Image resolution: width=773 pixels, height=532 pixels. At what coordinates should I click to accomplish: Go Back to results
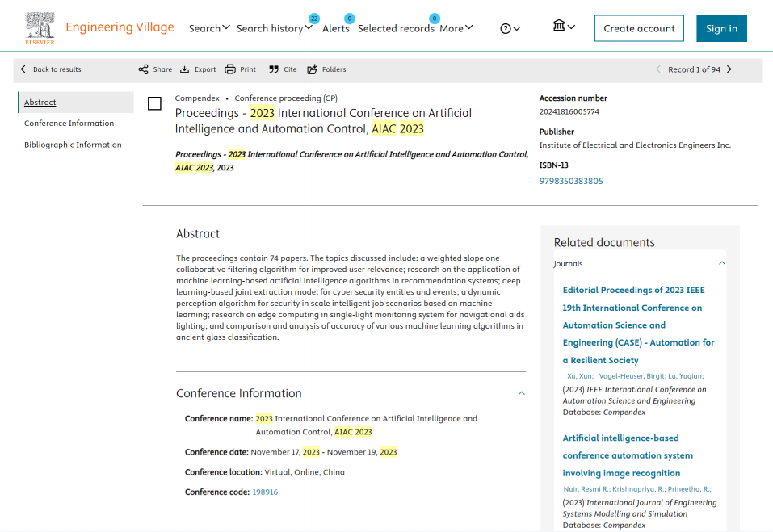pyautogui.click(x=51, y=69)
